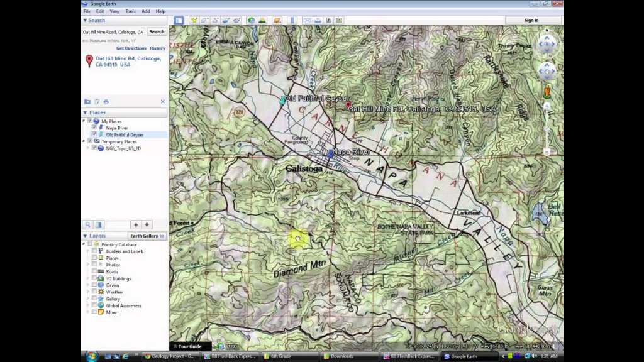Uncheck the Napa River placemark checkbox
Screen dimensions: 644x362
point(94,128)
